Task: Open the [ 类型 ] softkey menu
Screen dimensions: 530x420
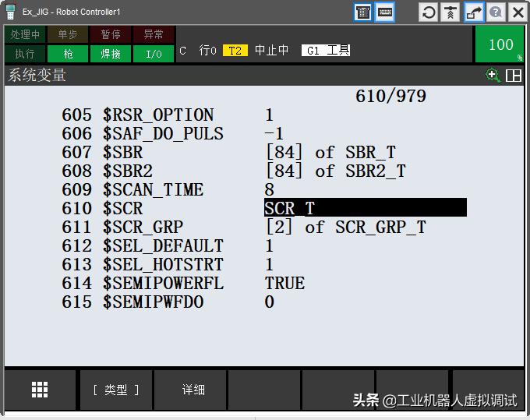Action: click(116, 390)
